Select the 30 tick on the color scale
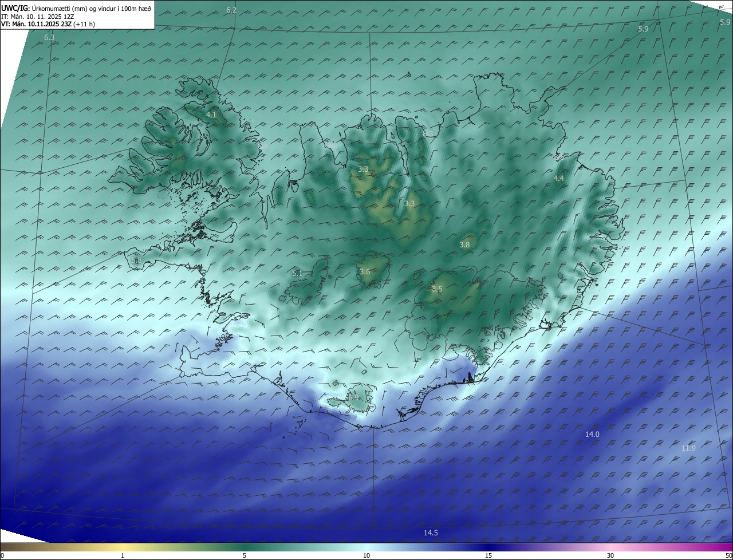Screen dimensions: 733x560 [x=610, y=555]
